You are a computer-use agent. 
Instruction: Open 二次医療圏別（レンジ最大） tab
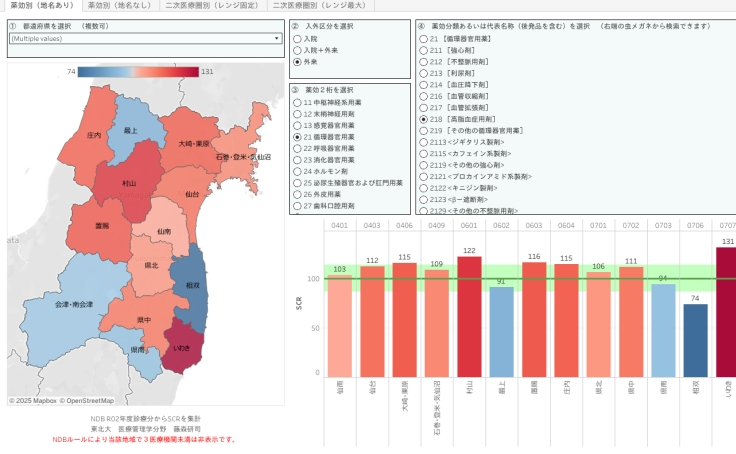(320, 5)
